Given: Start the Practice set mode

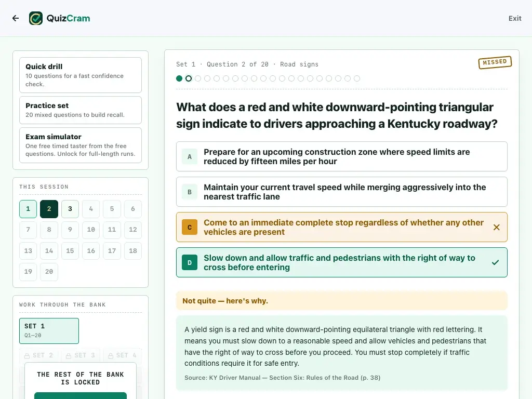Looking at the screenshot, I should (81, 110).
